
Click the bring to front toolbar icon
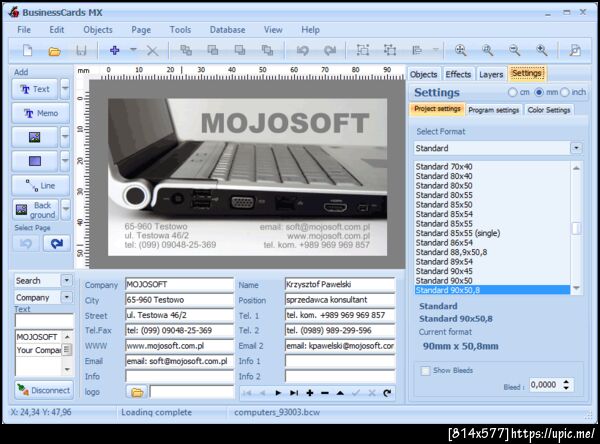point(186,50)
